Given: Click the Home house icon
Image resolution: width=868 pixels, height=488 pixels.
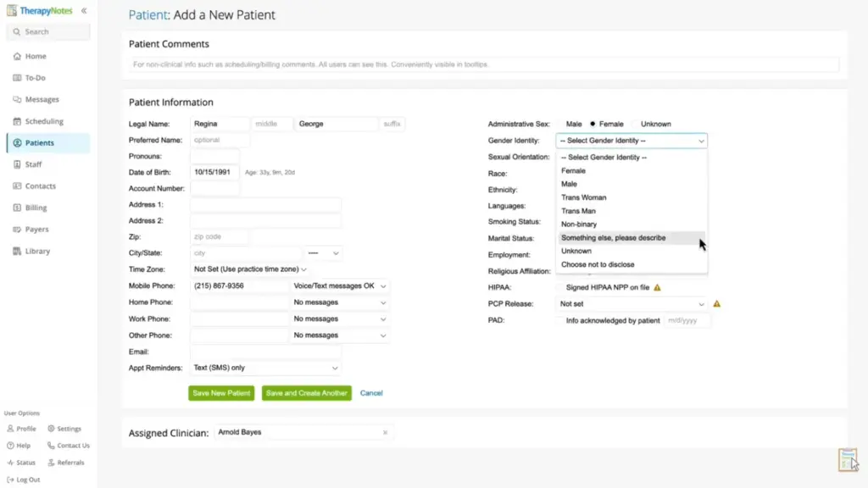Looking at the screenshot, I should click(x=17, y=56).
